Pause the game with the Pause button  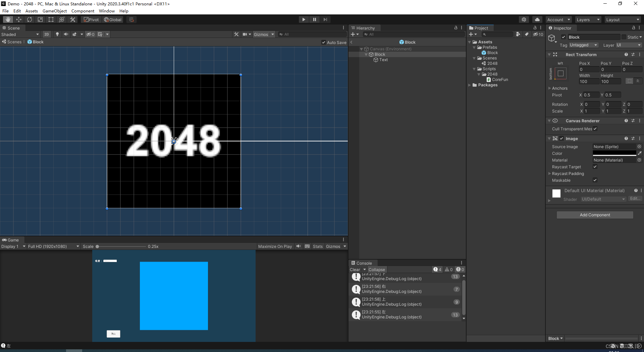pos(314,19)
